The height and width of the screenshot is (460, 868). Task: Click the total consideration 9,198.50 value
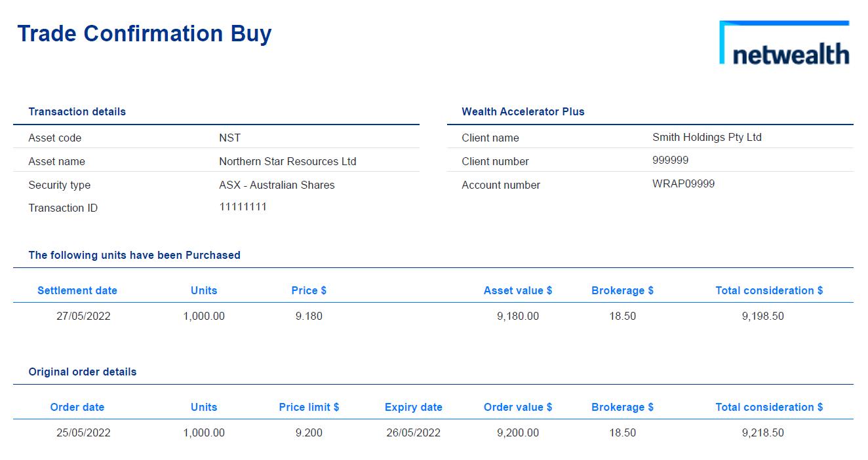point(762,316)
